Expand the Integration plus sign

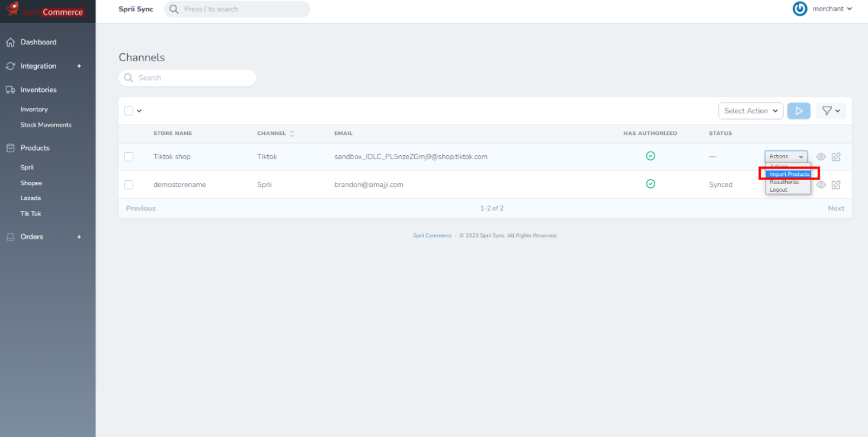click(x=79, y=66)
